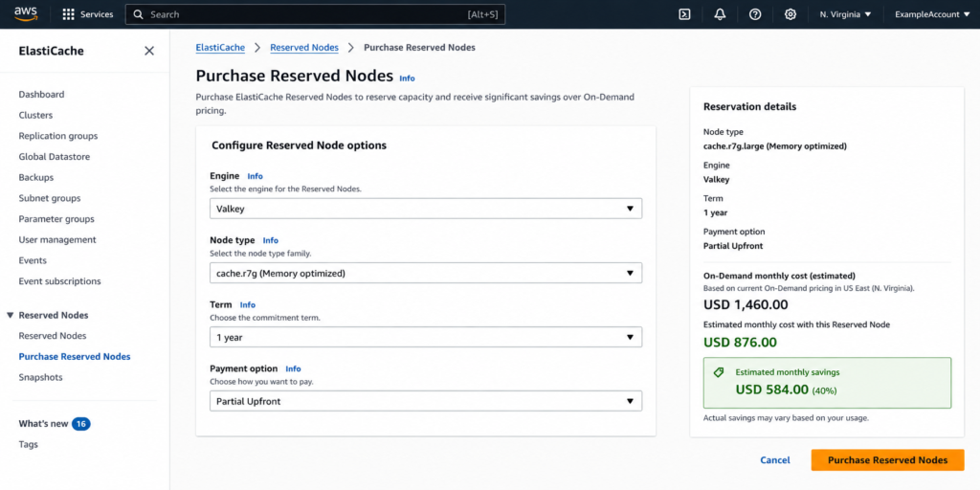Image resolution: width=980 pixels, height=490 pixels.
Task: Click cache.r7g.large node type value
Action: click(775, 146)
